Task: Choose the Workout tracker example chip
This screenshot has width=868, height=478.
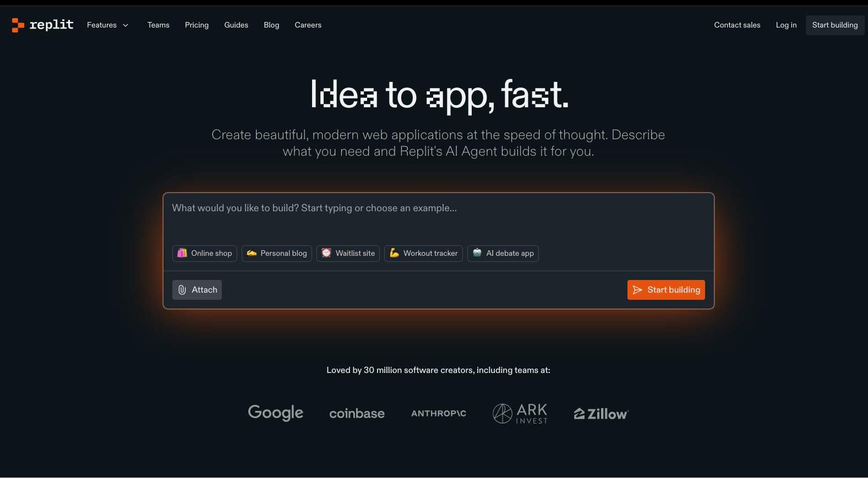Action: tap(423, 254)
